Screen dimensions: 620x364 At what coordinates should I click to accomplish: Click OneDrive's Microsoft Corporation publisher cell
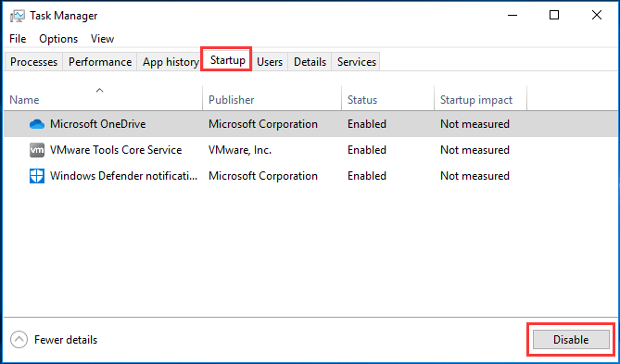[x=263, y=124]
